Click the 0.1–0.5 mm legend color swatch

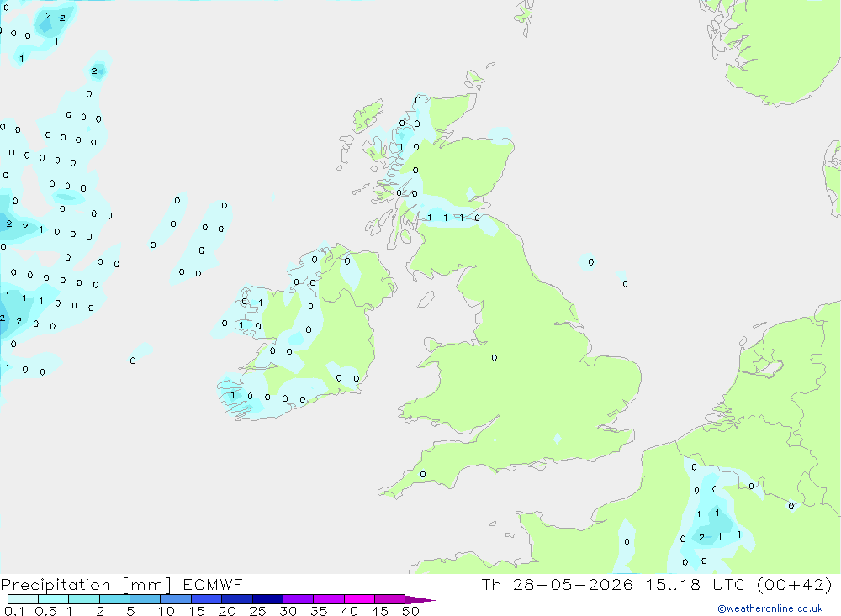pos(23,599)
